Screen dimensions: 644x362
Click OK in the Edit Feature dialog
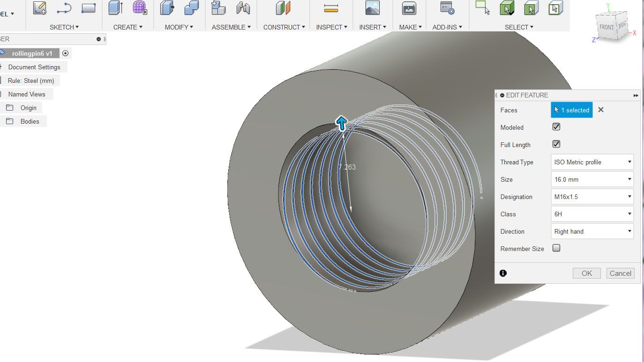(587, 273)
